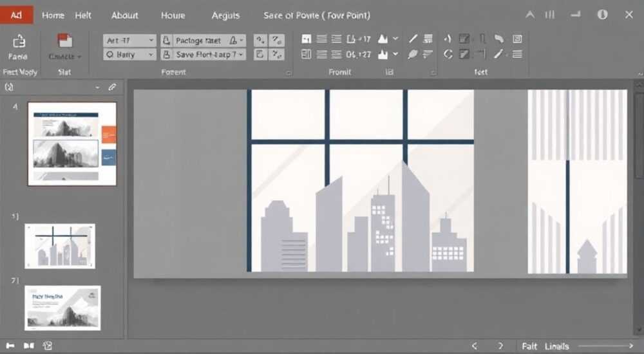Click the vertical scrollbar up arrow
The width and height of the screenshot is (644, 354).
[x=639, y=85]
